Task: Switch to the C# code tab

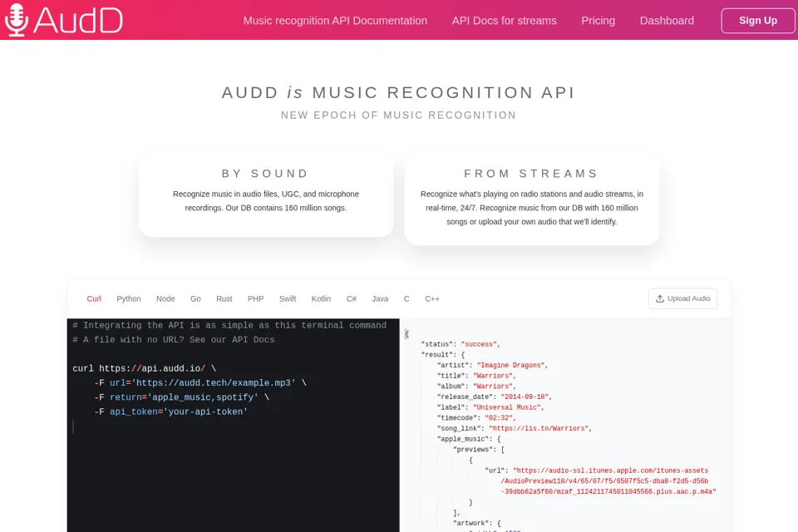Action: coord(351,299)
